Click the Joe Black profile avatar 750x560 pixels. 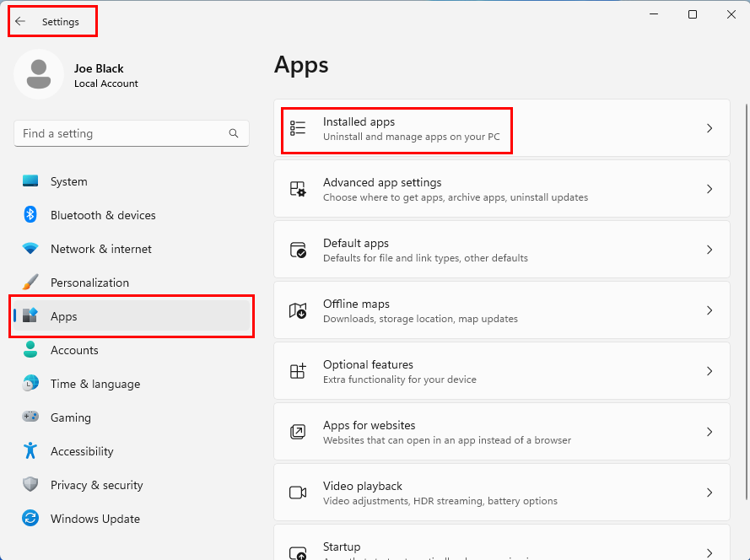click(38, 74)
